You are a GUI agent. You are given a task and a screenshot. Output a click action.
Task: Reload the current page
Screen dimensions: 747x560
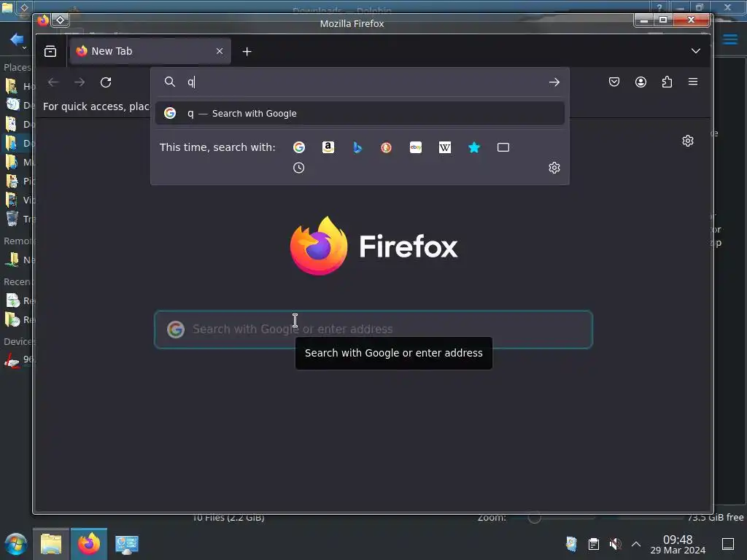(x=106, y=82)
